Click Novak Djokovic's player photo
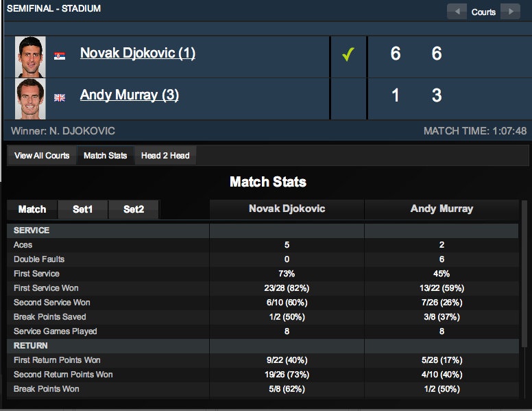The image size is (532, 411). pos(30,57)
